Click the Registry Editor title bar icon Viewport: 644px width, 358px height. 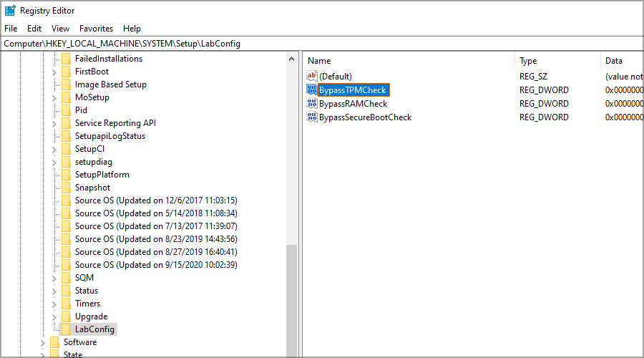(x=9, y=11)
